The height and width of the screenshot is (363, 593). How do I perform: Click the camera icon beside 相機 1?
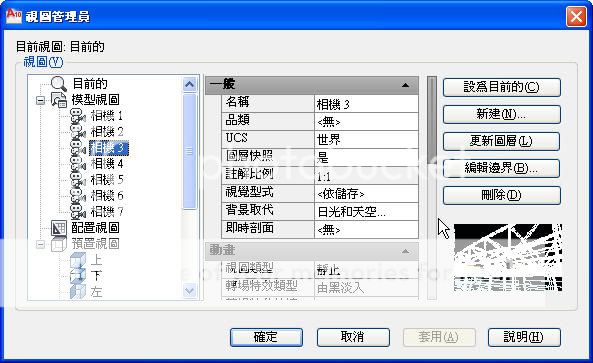coord(78,116)
